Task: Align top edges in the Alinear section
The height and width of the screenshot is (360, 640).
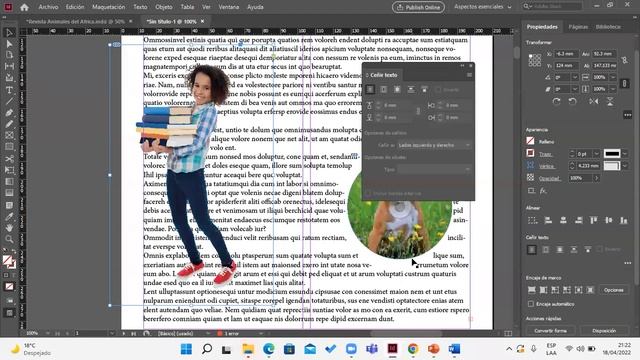Action: 593,220
